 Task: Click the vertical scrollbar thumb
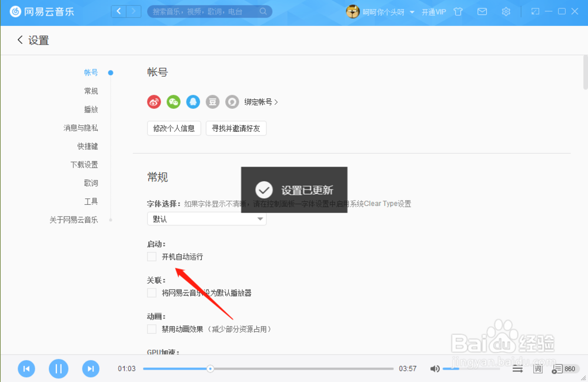pyautogui.click(x=586, y=72)
